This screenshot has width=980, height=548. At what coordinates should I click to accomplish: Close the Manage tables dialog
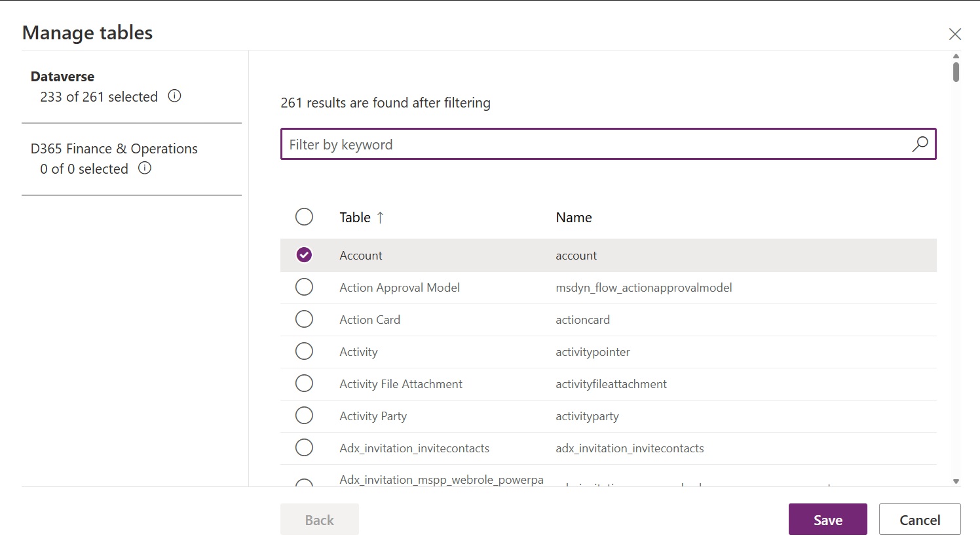click(x=955, y=33)
